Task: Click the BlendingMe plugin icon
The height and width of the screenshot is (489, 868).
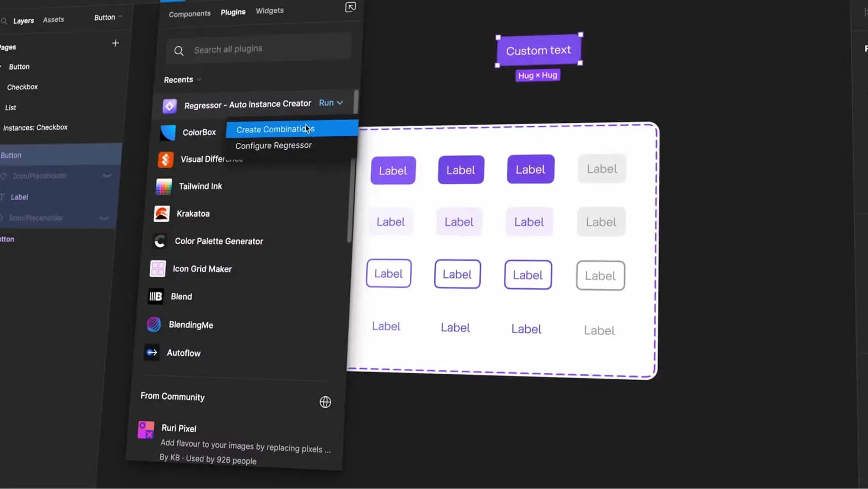Action: coord(154,325)
